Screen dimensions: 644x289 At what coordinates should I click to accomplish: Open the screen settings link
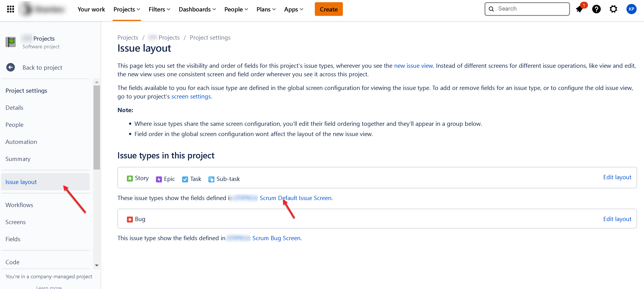pyautogui.click(x=191, y=96)
